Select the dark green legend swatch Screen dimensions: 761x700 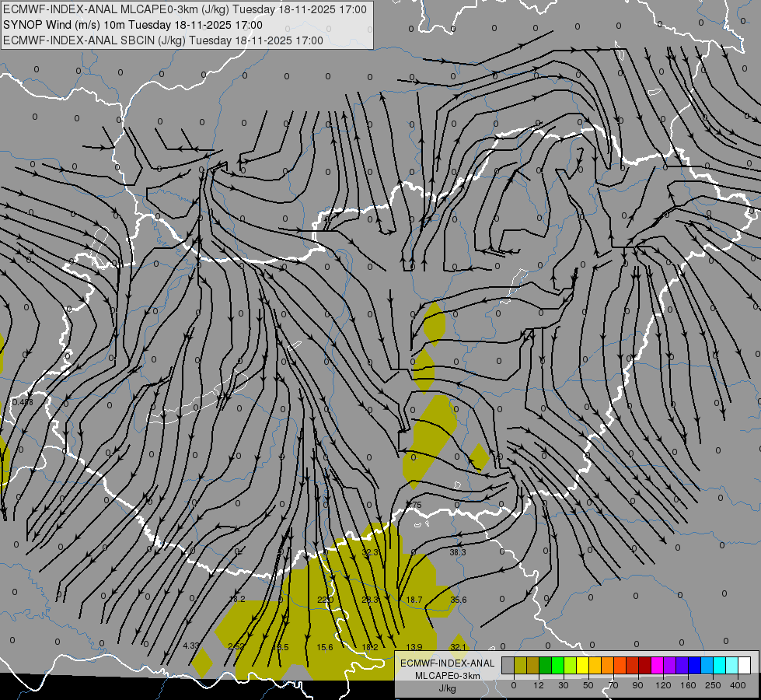click(545, 665)
